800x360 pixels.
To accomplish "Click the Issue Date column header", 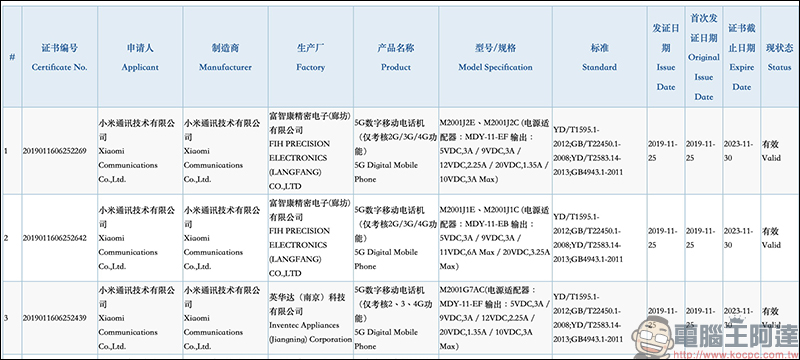I will point(666,57).
